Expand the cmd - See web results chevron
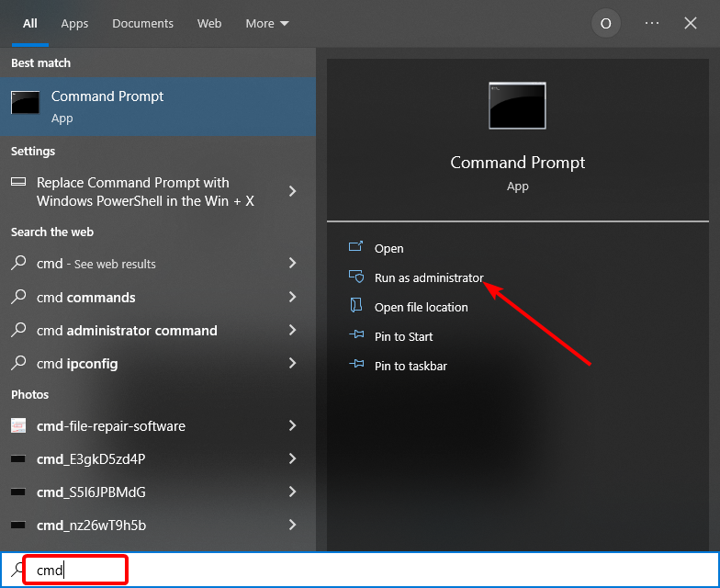Image resolution: width=720 pixels, height=588 pixels. point(292,263)
